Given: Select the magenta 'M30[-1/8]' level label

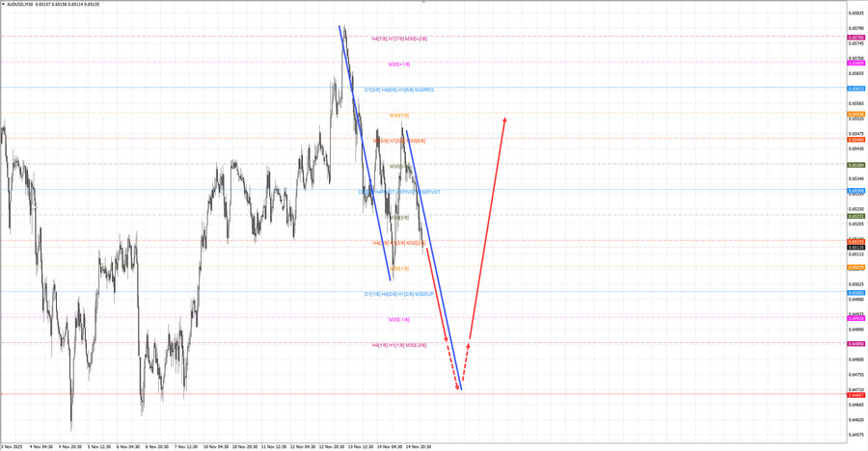Looking at the screenshot, I should tap(399, 319).
